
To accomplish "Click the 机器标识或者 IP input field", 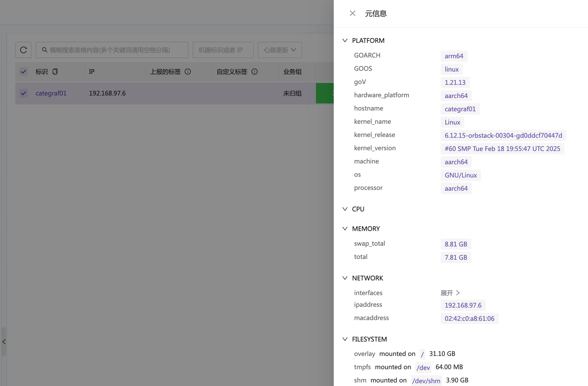I will coord(223,50).
